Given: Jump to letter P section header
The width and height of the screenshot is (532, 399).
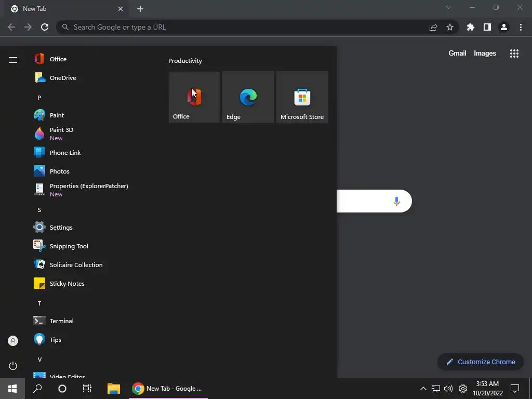Looking at the screenshot, I should click(39, 98).
